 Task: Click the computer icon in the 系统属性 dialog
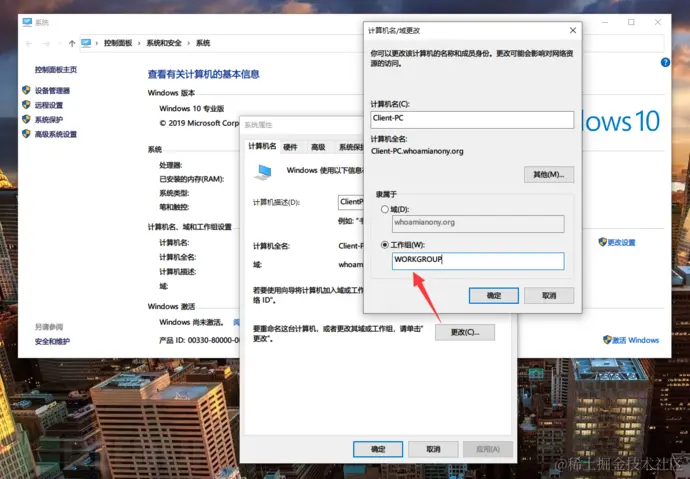tap(263, 172)
